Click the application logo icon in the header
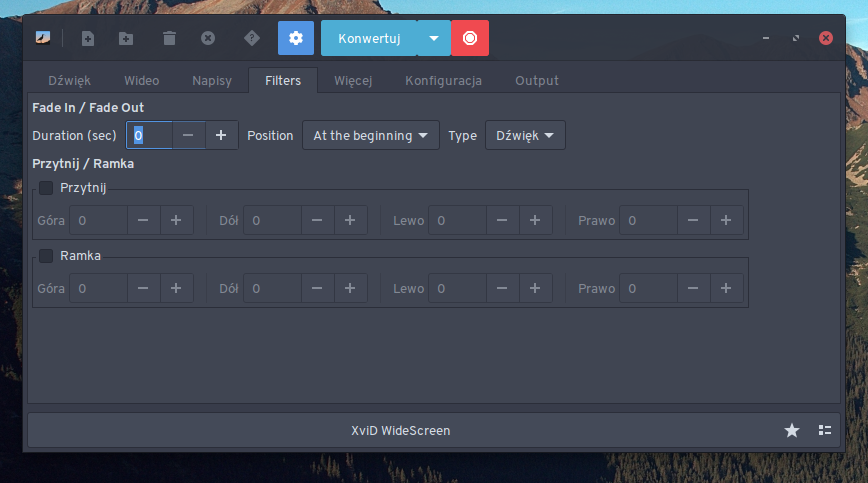 43,38
